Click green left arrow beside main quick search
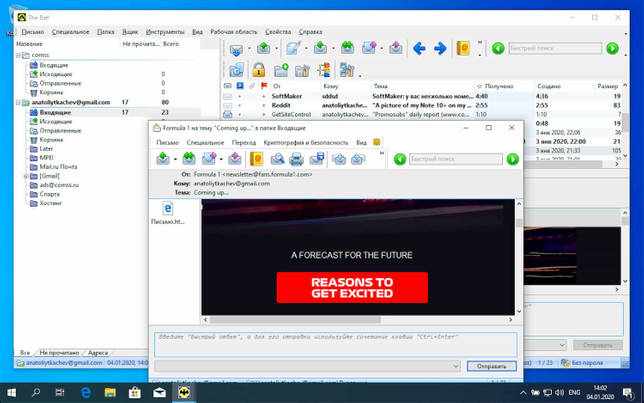Screen dimensions: 644x403 pos(498,48)
